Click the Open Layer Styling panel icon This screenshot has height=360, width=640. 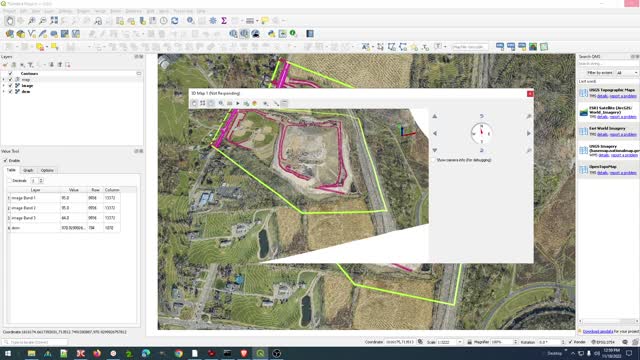coord(5,64)
